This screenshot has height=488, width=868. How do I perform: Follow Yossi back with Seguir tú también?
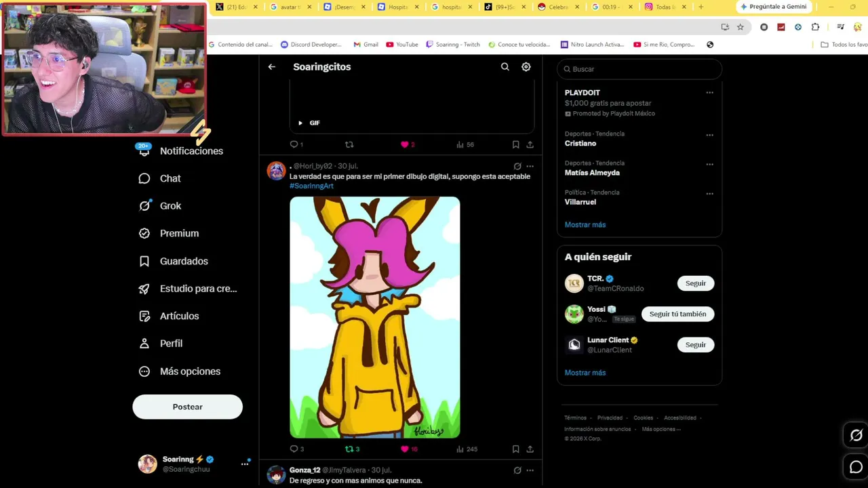[x=678, y=314]
